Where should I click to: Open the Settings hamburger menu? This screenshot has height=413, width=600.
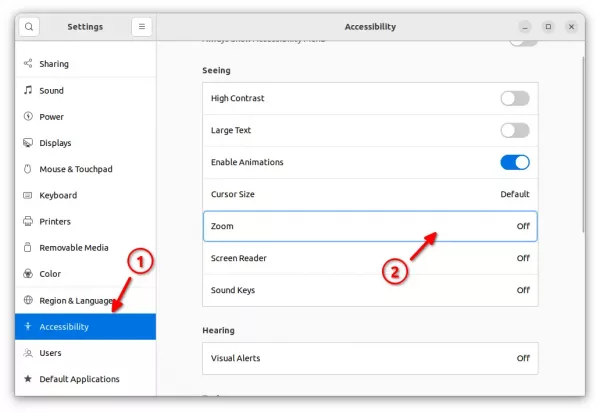(x=142, y=27)
